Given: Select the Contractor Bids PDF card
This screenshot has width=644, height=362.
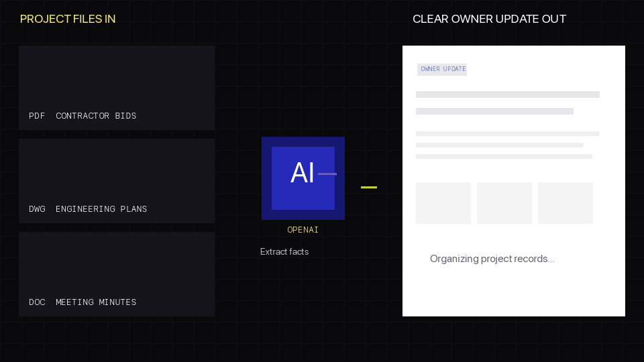Looking at the screenshot, I should click(117, 88).
